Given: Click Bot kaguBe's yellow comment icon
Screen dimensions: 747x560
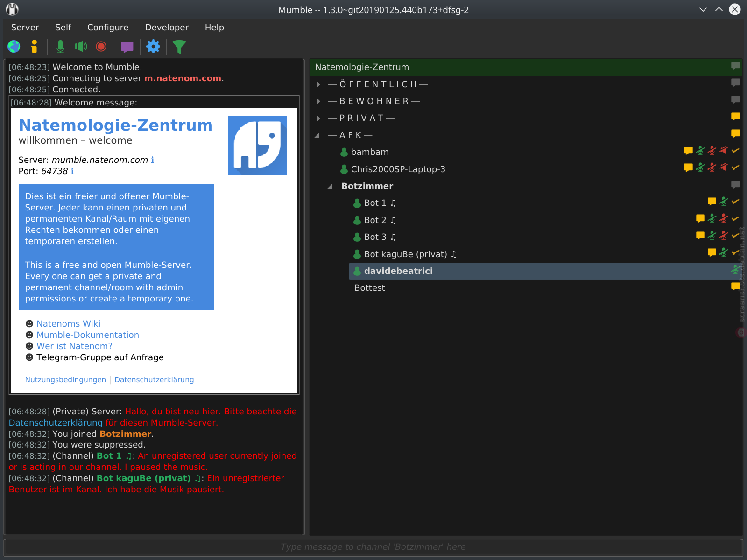Looking at the screenshot, I should tap(712, 252).
